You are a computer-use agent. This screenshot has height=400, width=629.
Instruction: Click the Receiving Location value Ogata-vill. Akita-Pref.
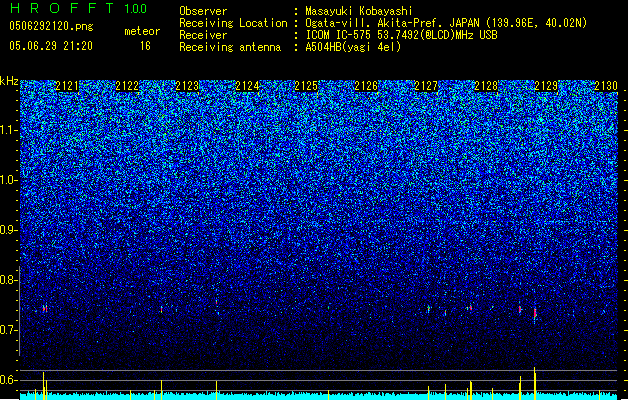373,23
